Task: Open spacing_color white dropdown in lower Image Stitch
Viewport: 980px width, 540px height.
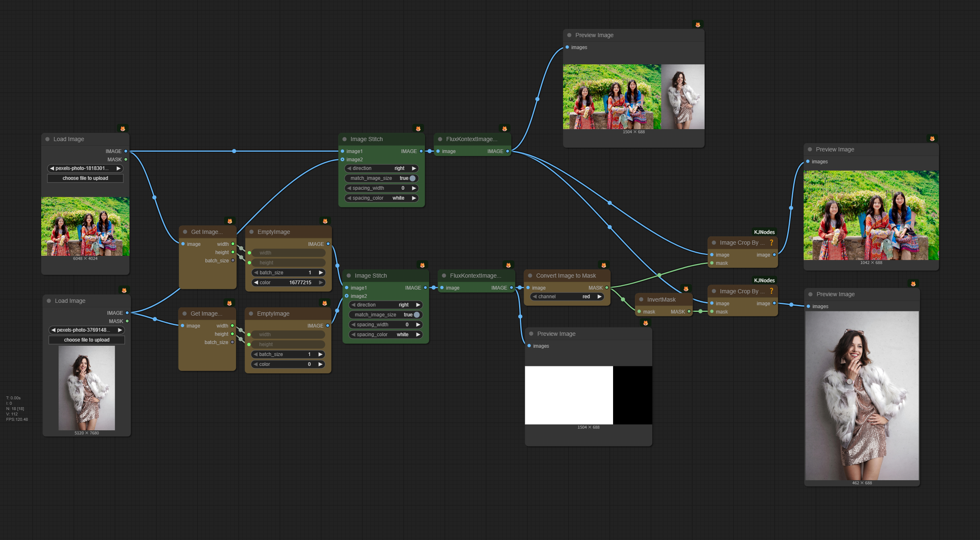Action: coord(385,335)
